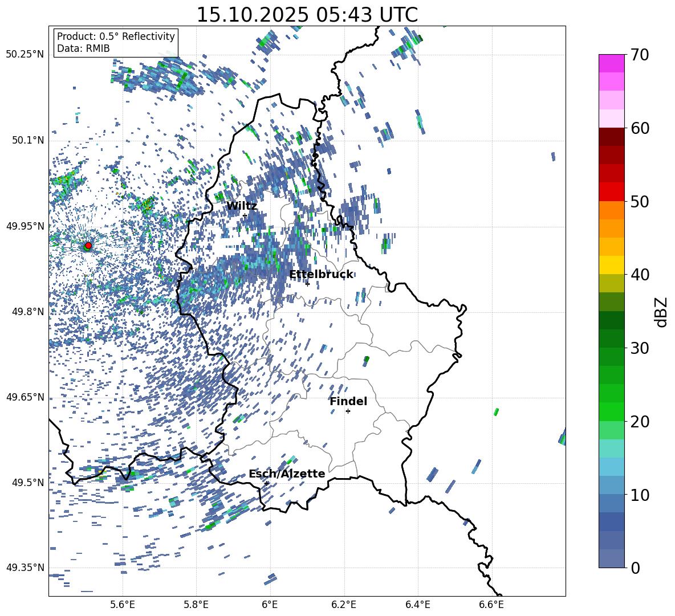Click the title timestamp 15.10.2025 05:43 UTC

pyautogui.click(x=307, y=15)
